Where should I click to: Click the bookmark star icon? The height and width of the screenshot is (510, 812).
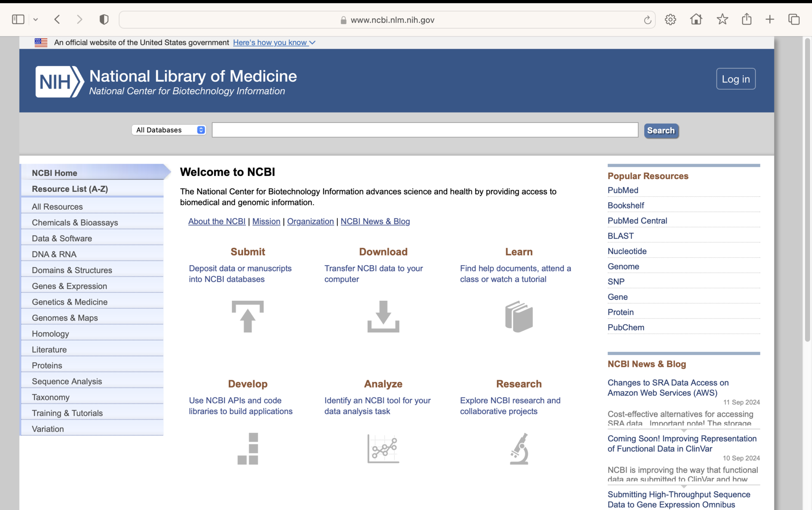(722, 19)
